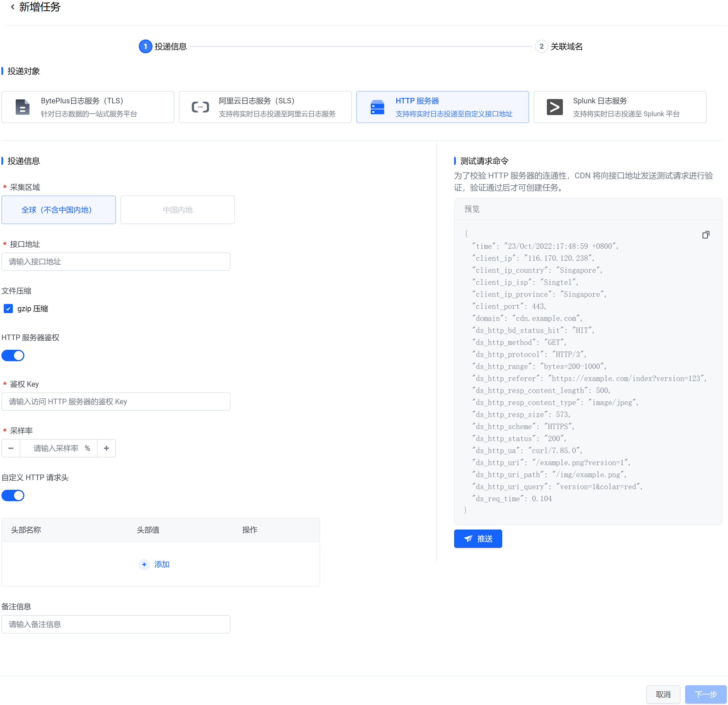Turn off HTTP 服务器鉴权 switch
Viewport: 728px width, 705px height.
pos(13,356)
